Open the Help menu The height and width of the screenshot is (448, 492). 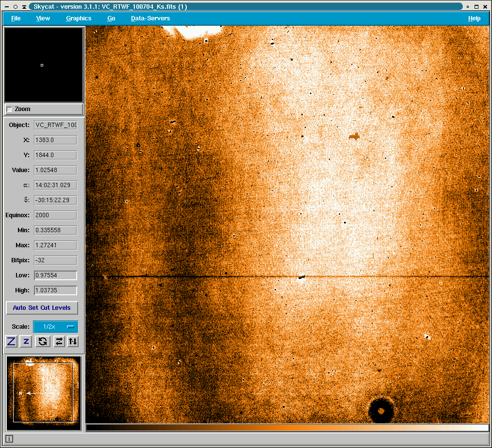(474, 18)
